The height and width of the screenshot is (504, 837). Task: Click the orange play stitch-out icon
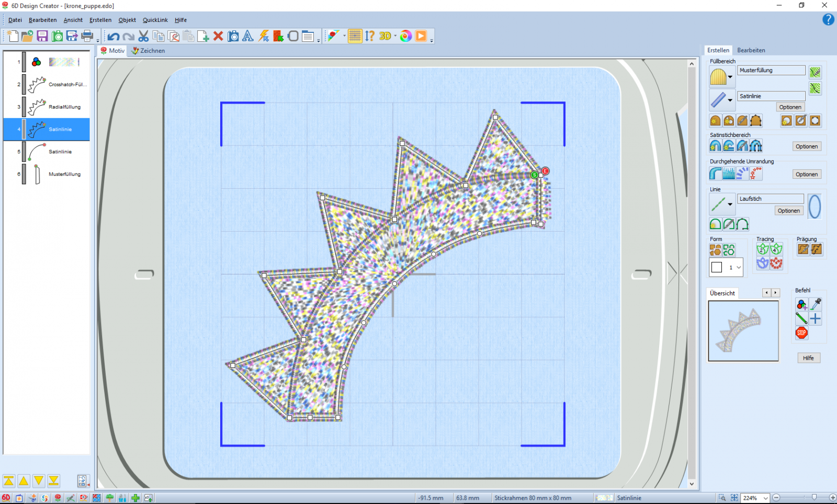point(421,36)
